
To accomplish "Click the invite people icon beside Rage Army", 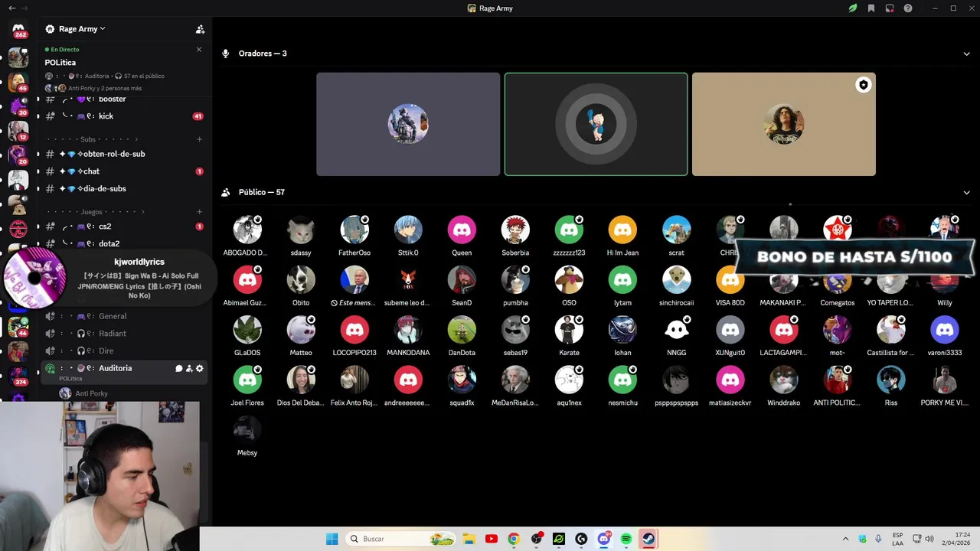I will coord(200,29).
